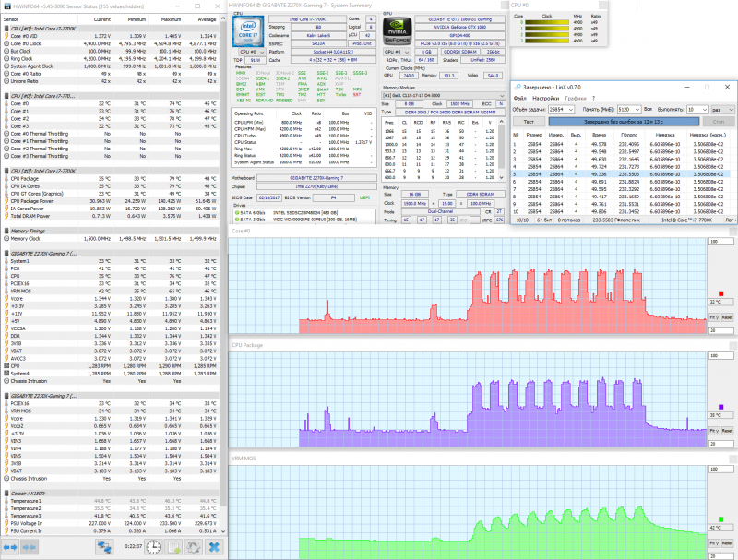This screenshot has height=560, width=738.
Task: Click the Core #0 graph maximum value field
Action: (x=720, y=242)
